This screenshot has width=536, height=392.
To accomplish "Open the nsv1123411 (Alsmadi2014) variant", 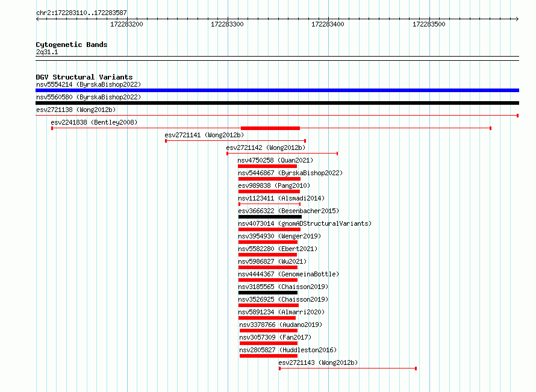I will [281, 198].
